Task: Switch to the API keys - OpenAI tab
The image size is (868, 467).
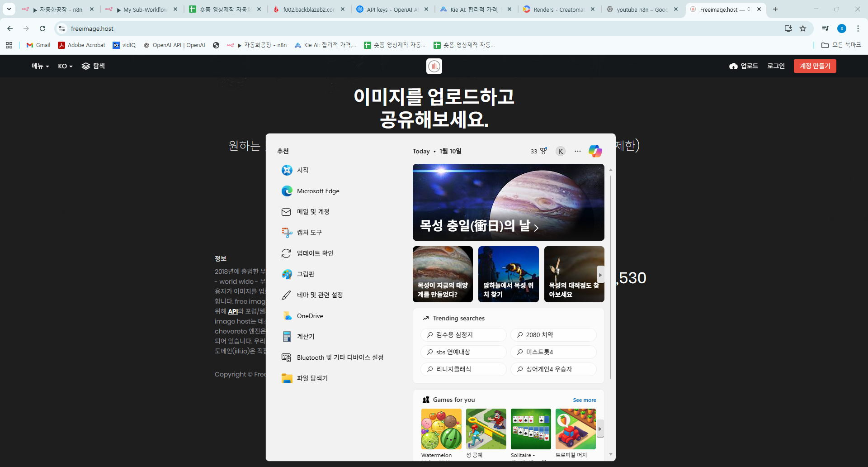Action: (392, 10)
